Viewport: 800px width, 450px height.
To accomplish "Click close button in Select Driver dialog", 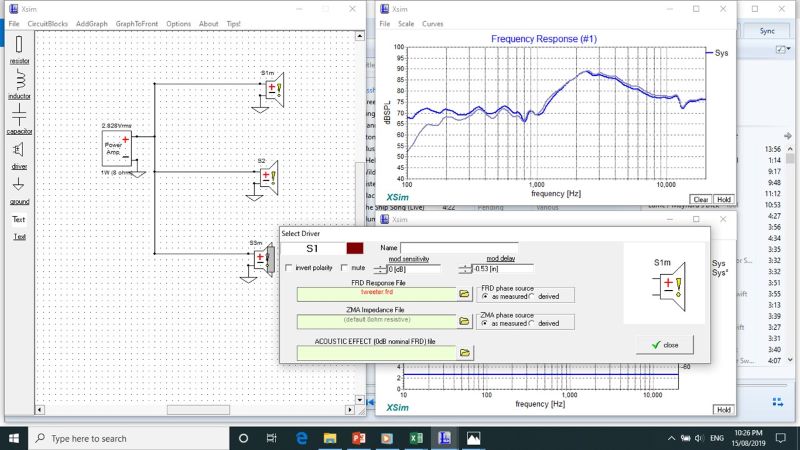I will point(665,345).
